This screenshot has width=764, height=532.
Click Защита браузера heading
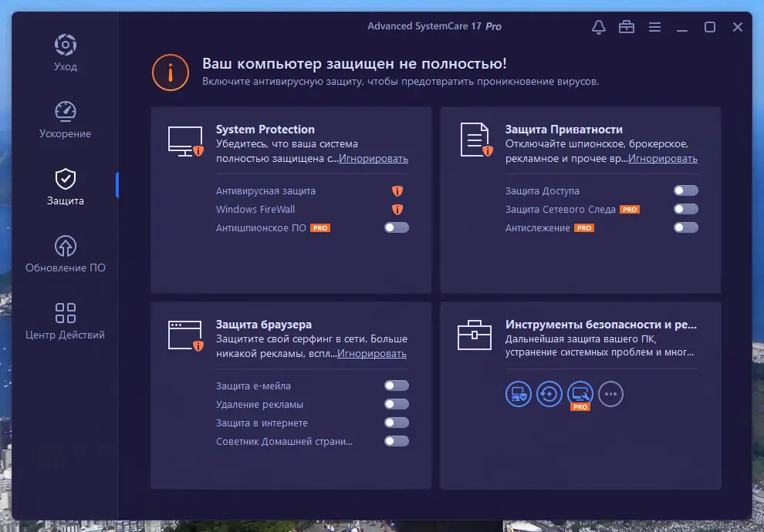tap(264, 325)
